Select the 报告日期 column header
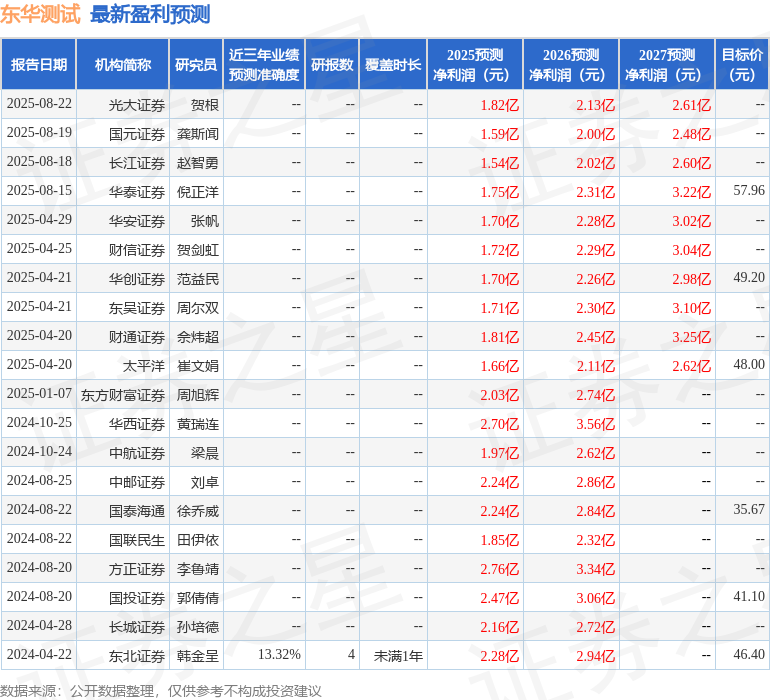The image size is (770, 700). click(x=39, y=64)
